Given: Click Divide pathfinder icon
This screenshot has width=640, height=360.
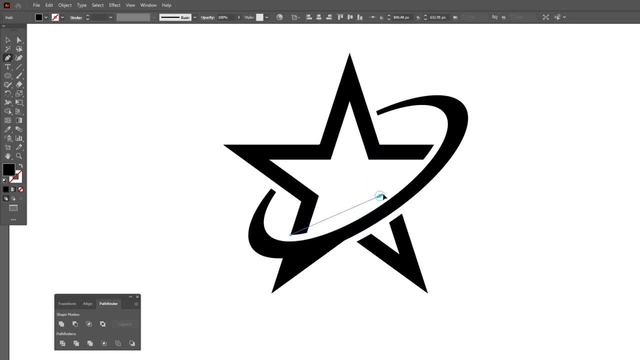Looking at the screenshot, I should 62,343.
